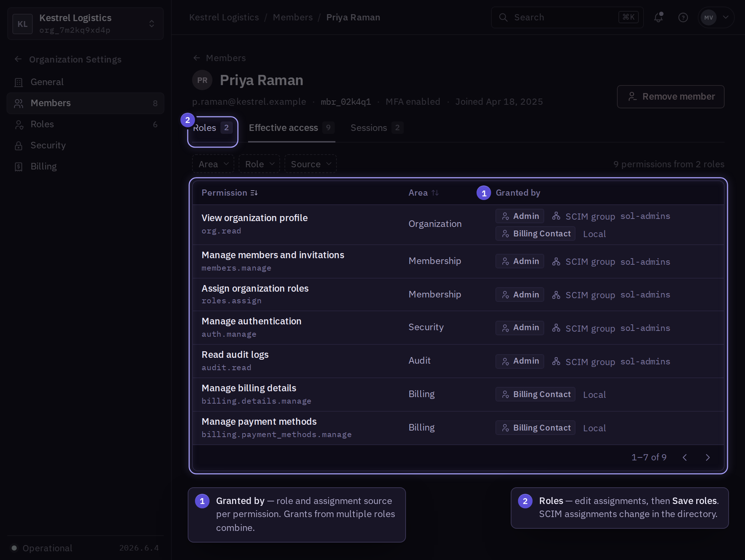Go to previous permissions page arrow
Viewport: 745px width, 560px height.
[685, 457]
